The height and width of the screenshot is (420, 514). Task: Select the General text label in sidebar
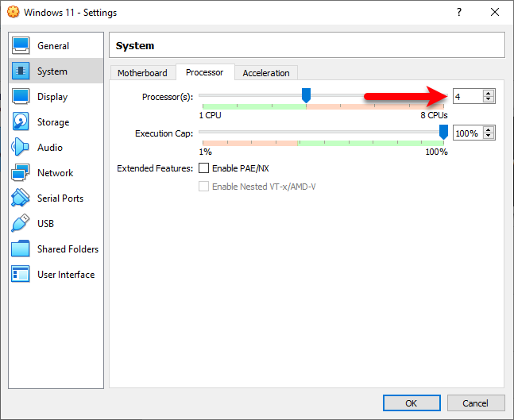53,46
